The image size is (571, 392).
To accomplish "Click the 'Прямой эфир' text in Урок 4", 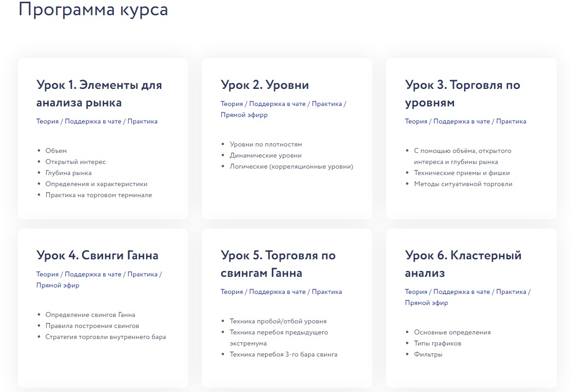I will coord(58,285).
